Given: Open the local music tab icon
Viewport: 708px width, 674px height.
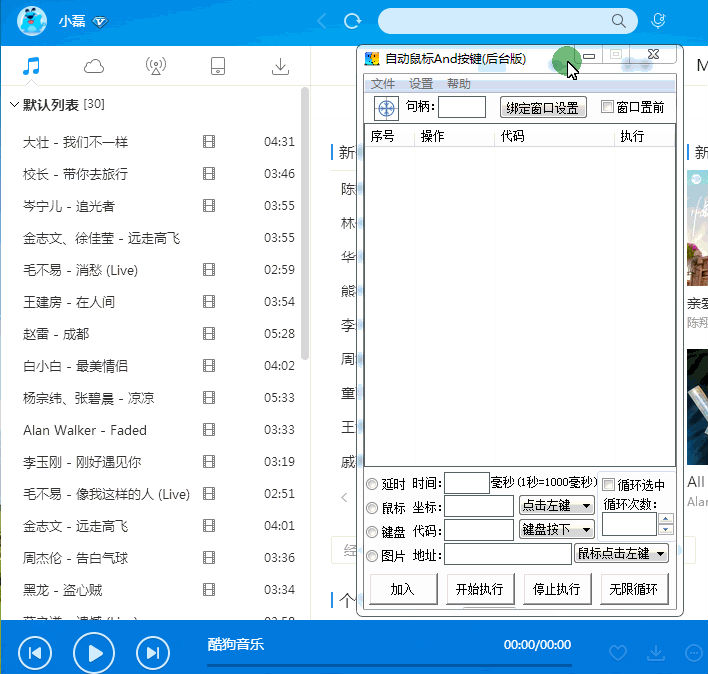Looking at the screenshot, I should point(31,66).
